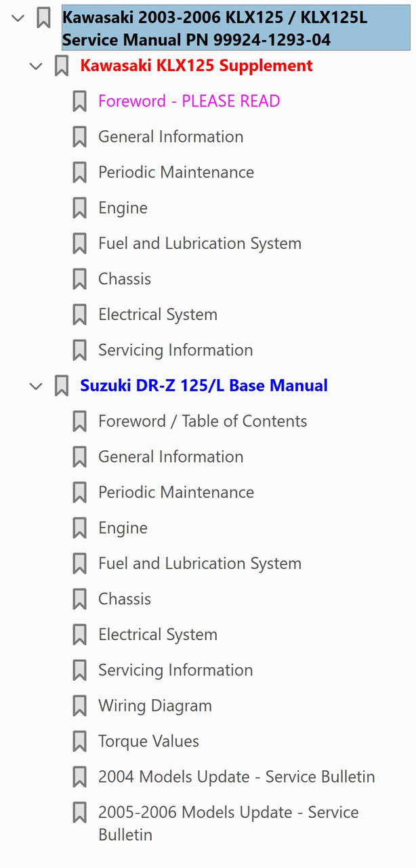
Task: Click bookmark icon beside 2005-2006 Models Update
Action: [79, 812]
